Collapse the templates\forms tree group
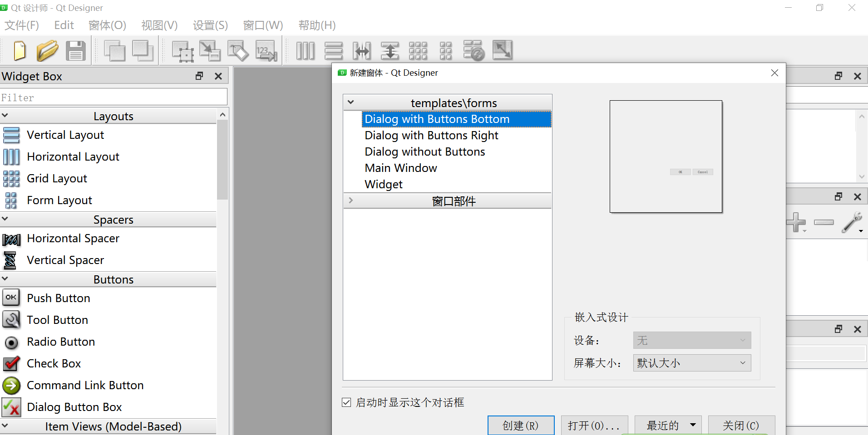The image size is (868, 435). point(350,103)
